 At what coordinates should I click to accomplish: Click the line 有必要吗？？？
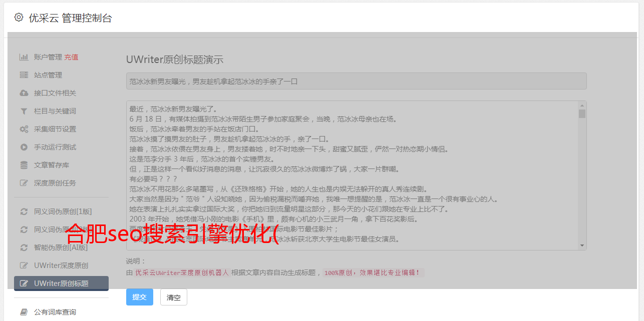[153, 179]
